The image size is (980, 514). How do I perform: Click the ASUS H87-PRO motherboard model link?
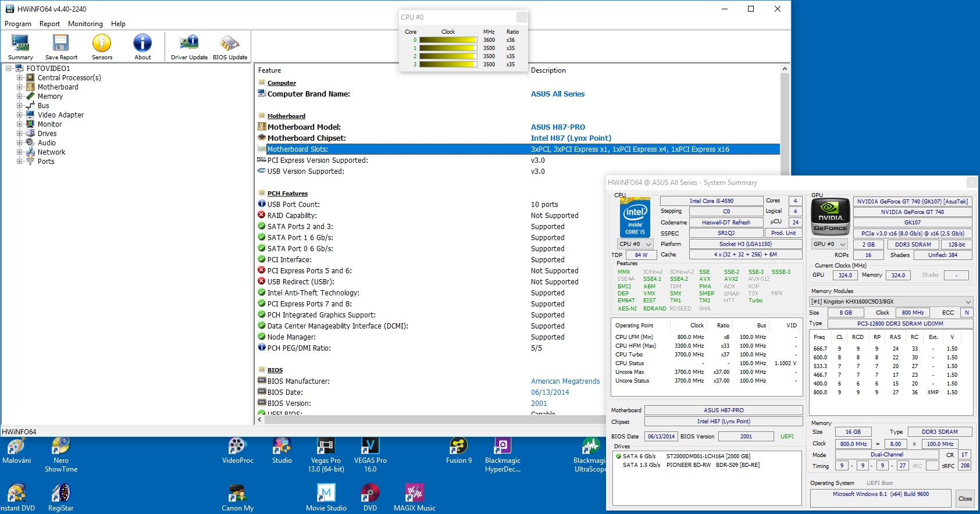click(558, 127)
